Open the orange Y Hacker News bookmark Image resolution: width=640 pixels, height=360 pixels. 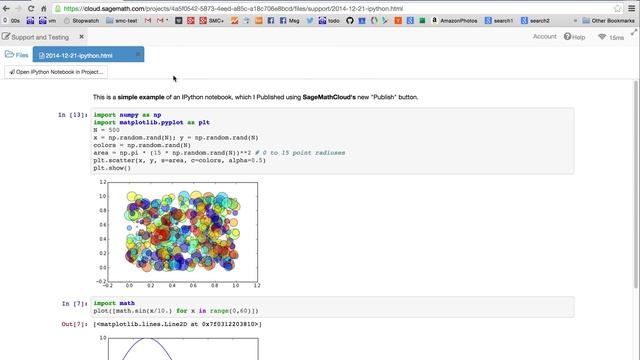(x=398, y=20)
